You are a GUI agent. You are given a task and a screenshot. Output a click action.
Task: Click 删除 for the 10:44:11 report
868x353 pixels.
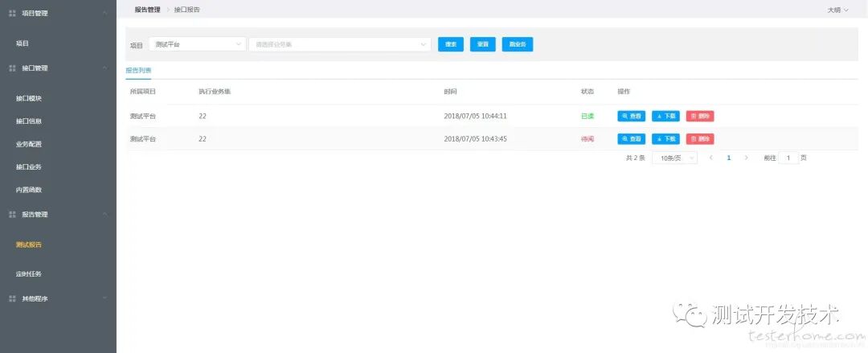tap(700, 117)
